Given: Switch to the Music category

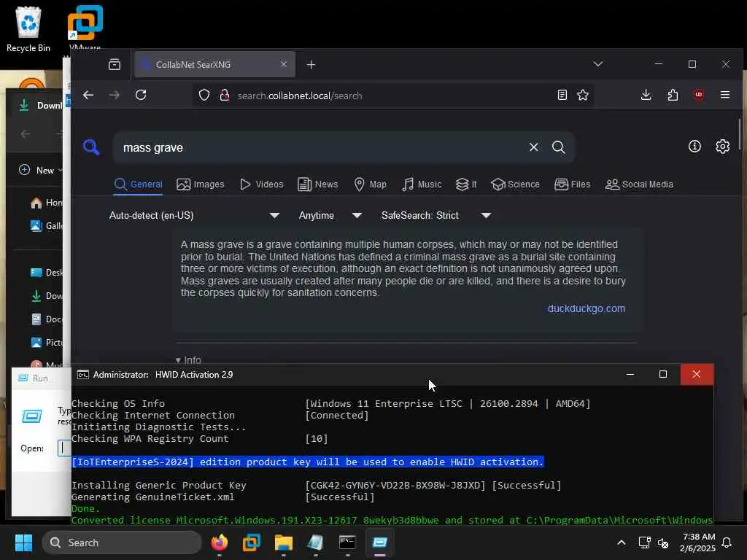Looking at the screenshot, I should click(422, 184).
